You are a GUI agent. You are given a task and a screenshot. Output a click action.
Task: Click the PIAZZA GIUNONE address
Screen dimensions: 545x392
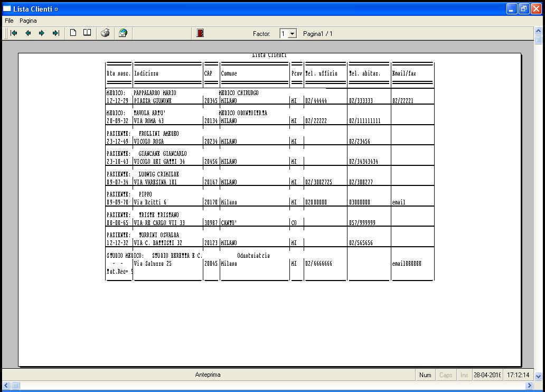point(153,100)
